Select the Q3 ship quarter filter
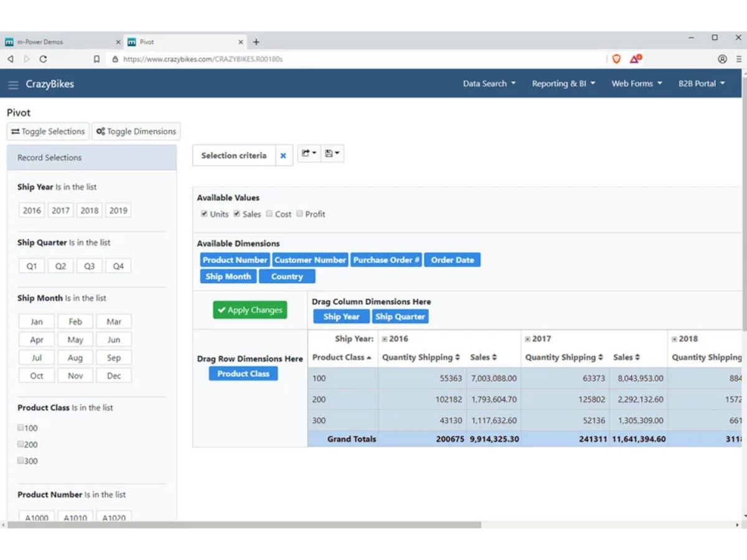The image size is (747, 560). click(x=90, y=266)
